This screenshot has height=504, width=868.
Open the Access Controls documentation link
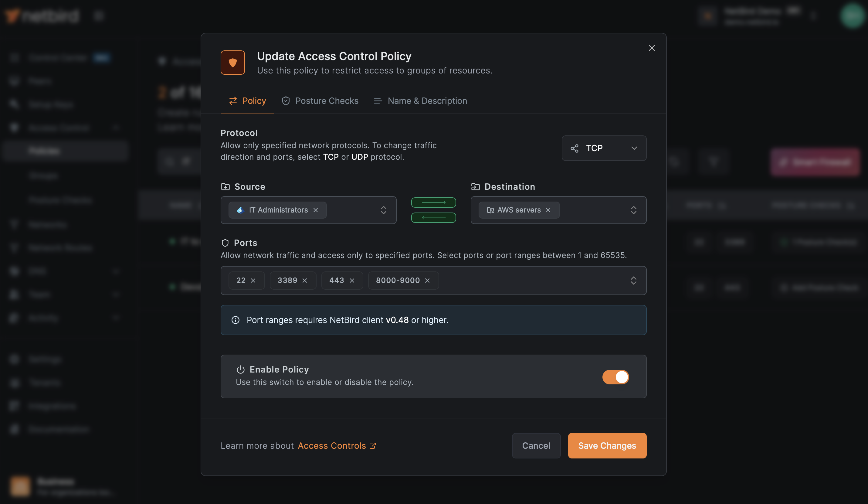click(x=333, y=445)
